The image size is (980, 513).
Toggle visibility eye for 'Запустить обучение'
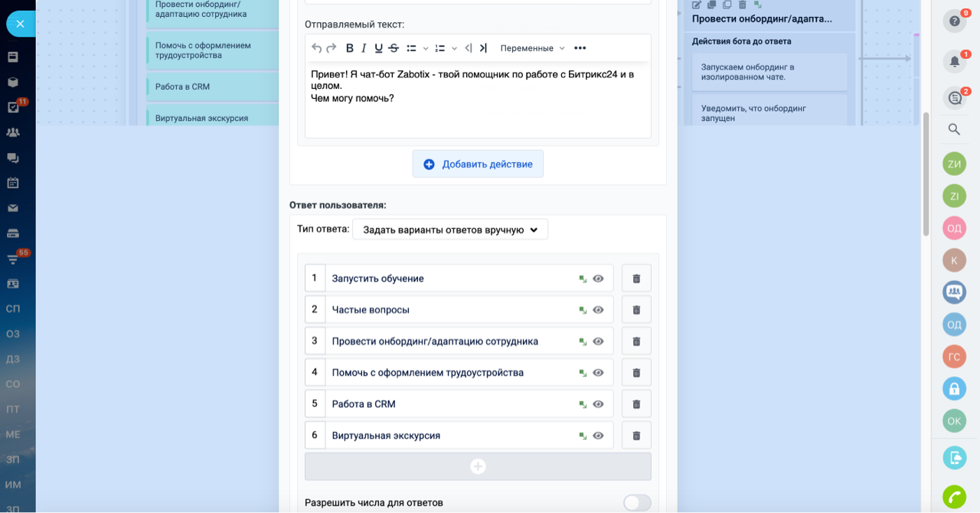click(599, 279)
